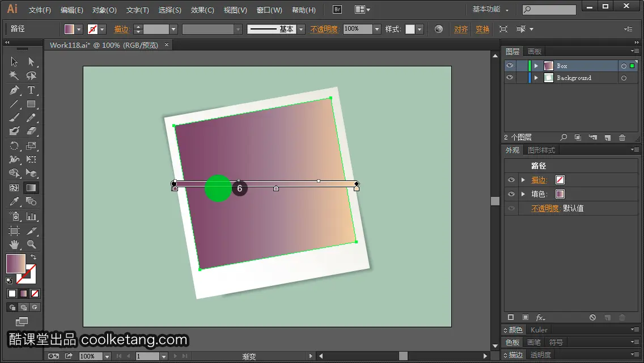Click the 对齐 link in control bar
Screen dimensions: 644x363
(x=461, y=29)
